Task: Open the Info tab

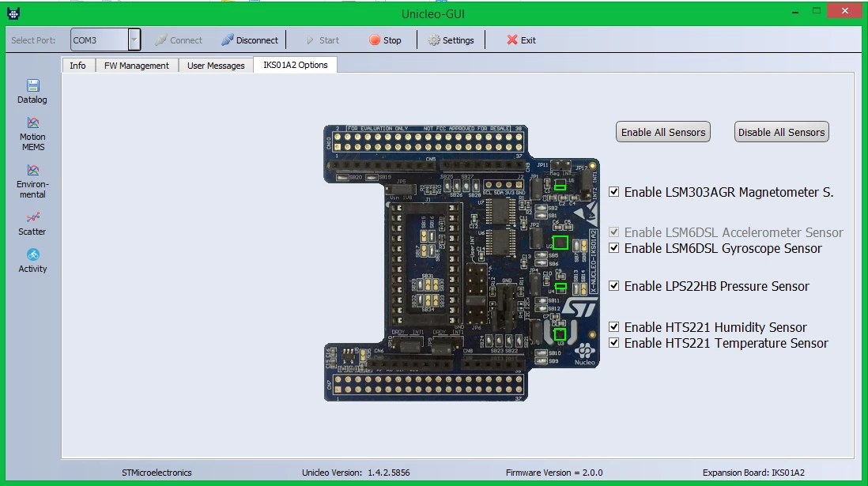Action: coord(78,66)
